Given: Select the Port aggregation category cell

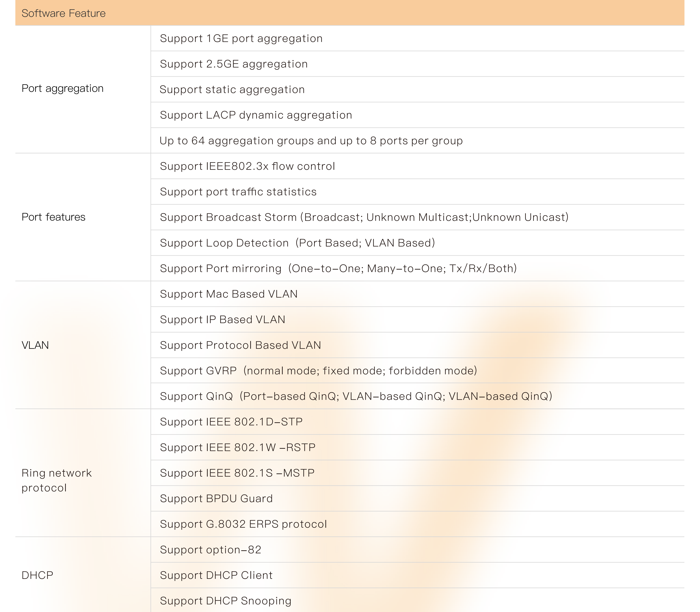Looking at the screenshot, I should (x=62, y=89).
